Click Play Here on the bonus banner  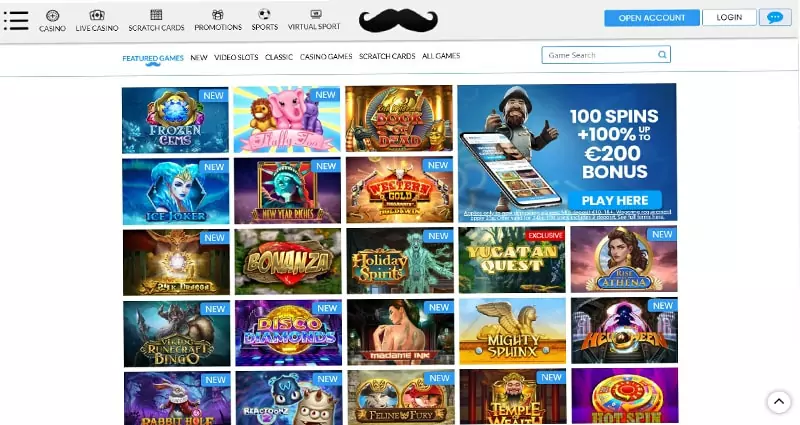coord(615,200)
